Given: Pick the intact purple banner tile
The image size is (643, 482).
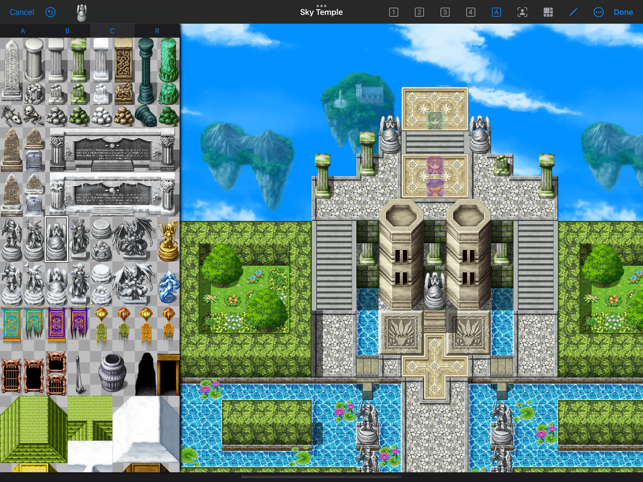Looking at the screenshot, I should pos(56,324).
